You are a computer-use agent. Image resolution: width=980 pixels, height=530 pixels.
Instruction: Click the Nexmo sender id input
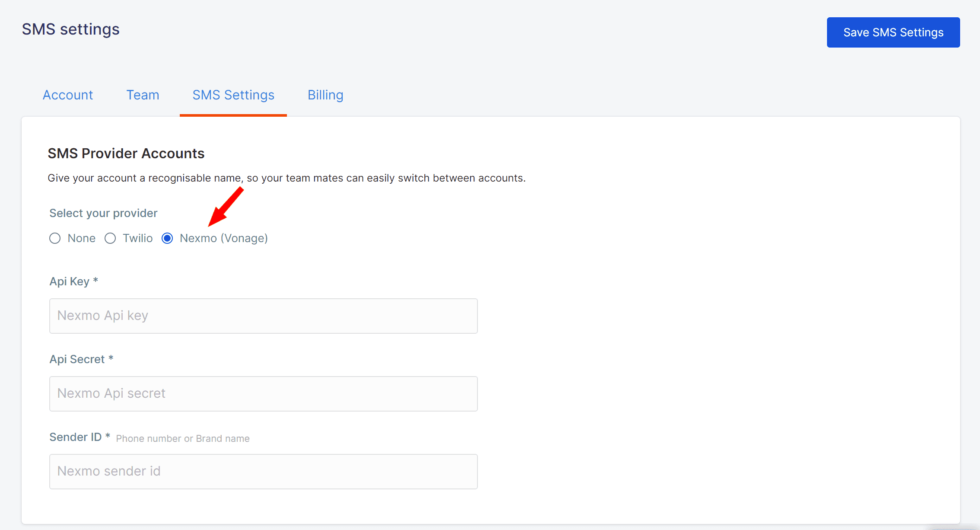pos(263,472)
